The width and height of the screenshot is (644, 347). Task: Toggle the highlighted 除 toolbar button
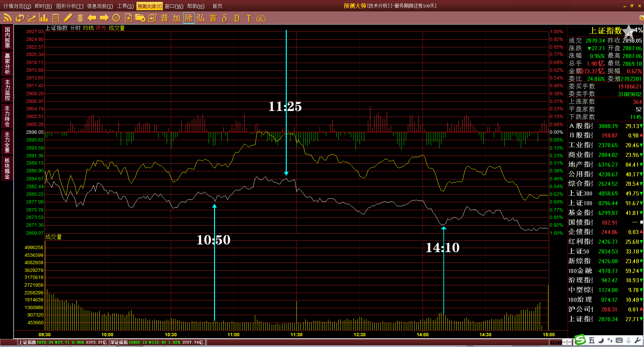pos(189,18)
